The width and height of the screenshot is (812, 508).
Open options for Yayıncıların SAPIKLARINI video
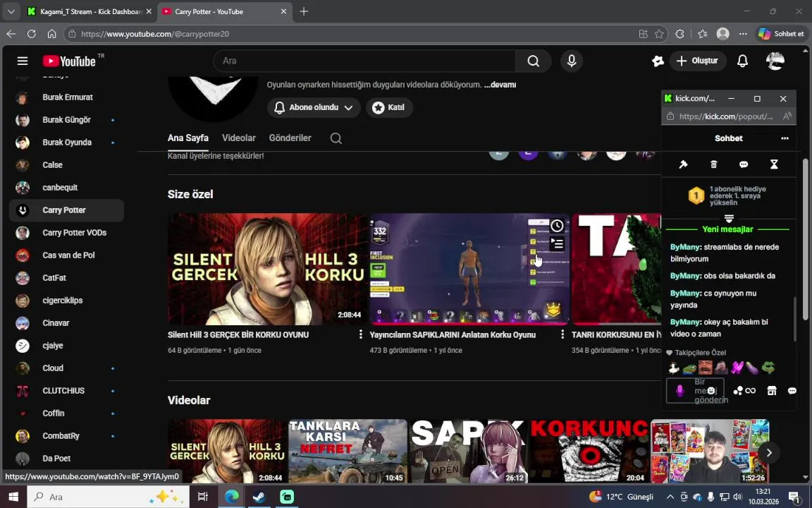tap(562, 335)
